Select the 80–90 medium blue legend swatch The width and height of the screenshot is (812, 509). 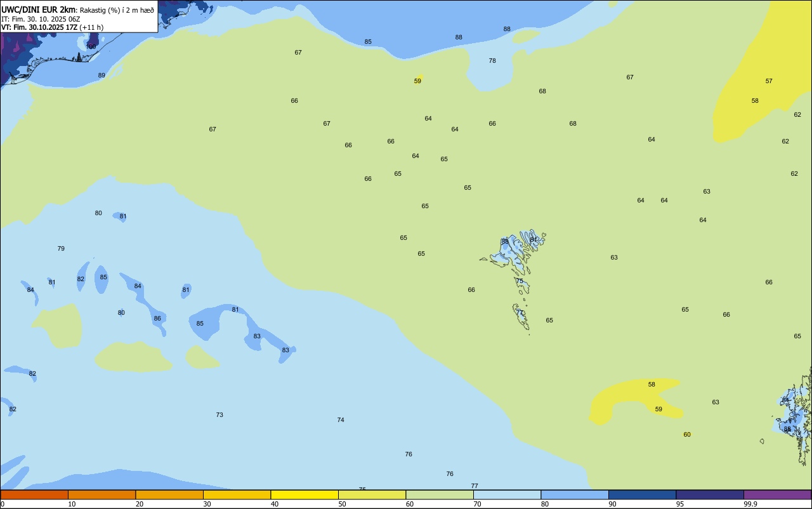click(575, 494)
